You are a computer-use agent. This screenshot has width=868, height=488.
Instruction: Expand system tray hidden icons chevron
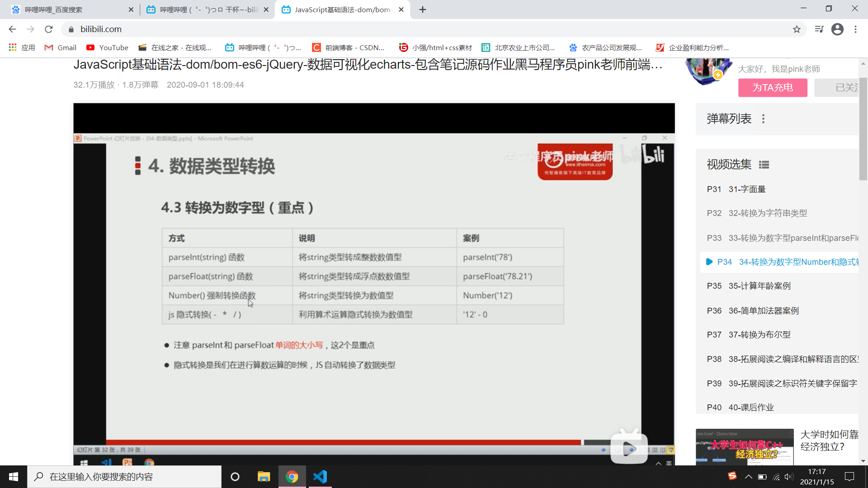(748, 477)
